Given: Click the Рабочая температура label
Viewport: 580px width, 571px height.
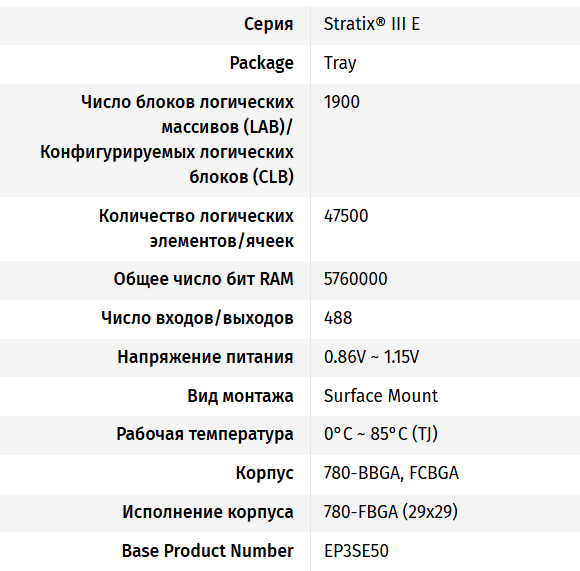Looking at the screenshot, I should pyautogui.click(x=205, y=434).
